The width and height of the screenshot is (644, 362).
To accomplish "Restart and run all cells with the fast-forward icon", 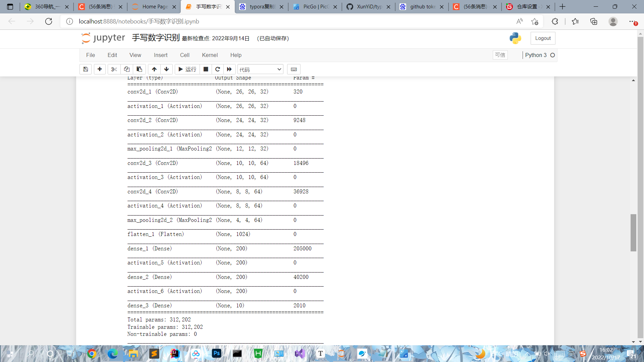I will 229,69.
